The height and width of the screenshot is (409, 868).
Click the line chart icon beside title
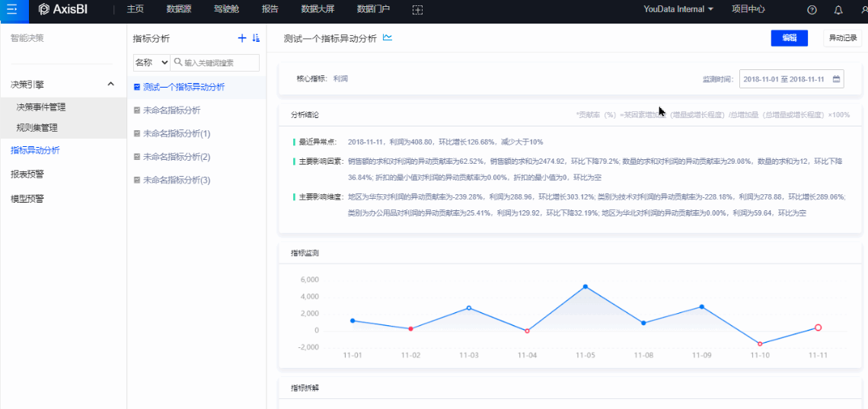[x=388, y=37]
